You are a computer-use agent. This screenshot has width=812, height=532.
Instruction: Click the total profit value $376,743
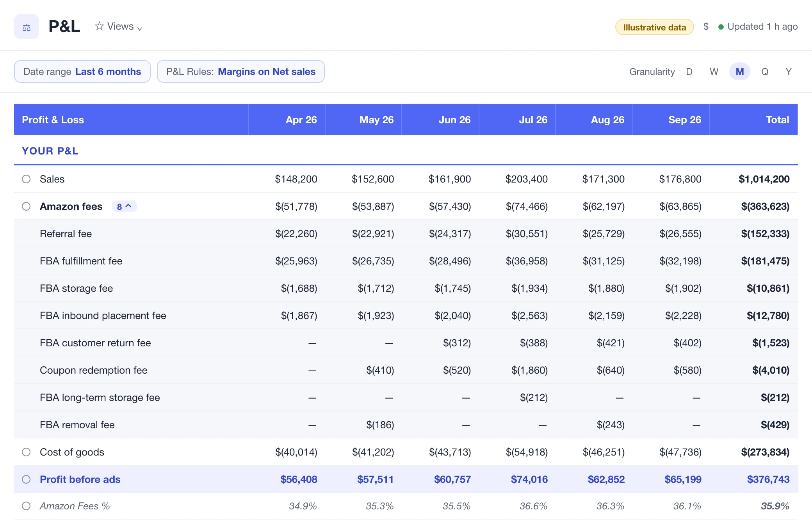768,479
